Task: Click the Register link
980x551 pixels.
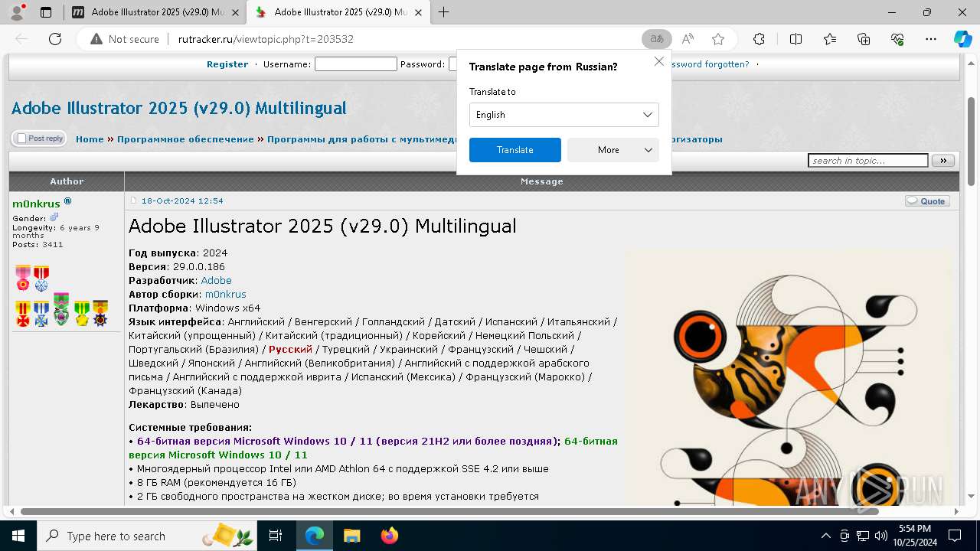Action: click(x=227, y=64)
